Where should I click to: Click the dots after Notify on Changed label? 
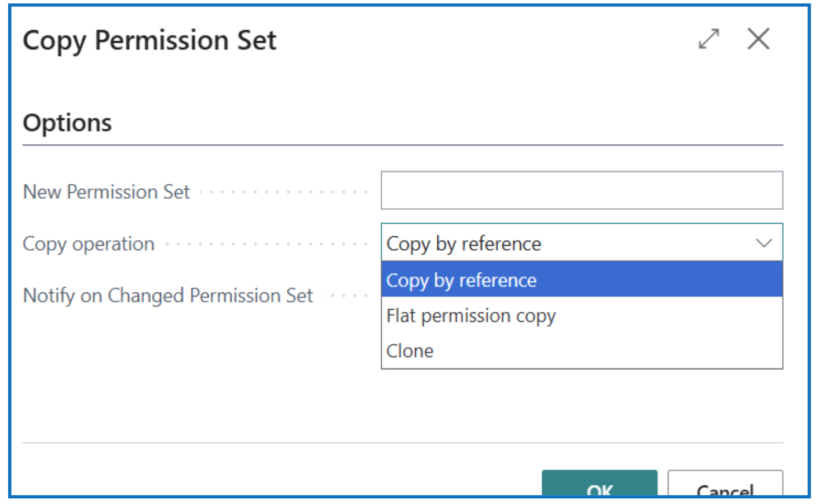point(345,296)
